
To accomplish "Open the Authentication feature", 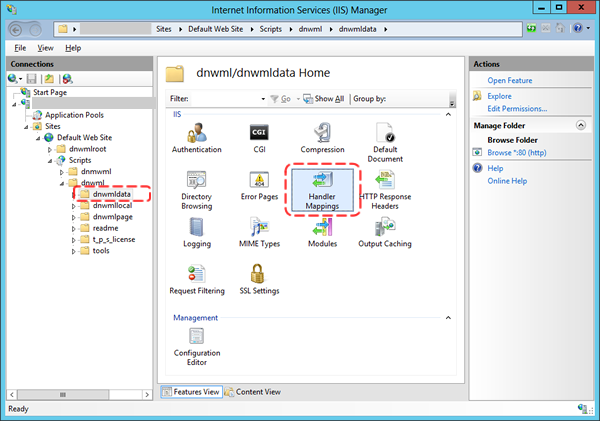I will tap(196, 138).
